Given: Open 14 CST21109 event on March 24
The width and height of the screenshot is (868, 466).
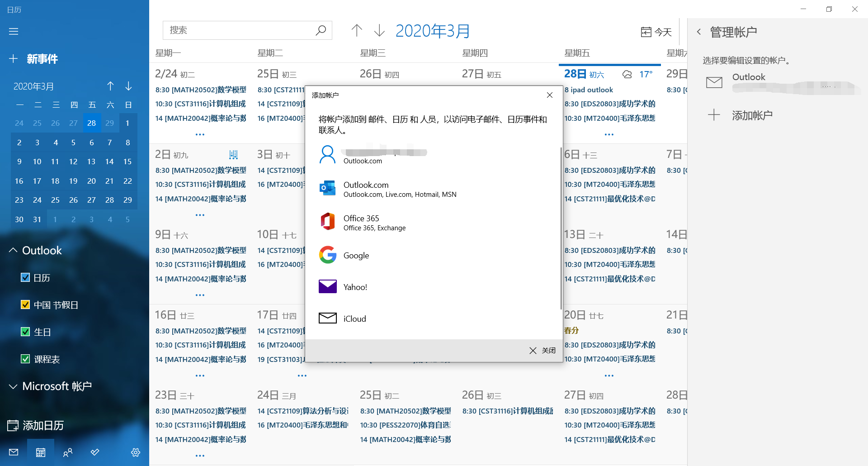Looking at the screenshot, I should point(303,411).
